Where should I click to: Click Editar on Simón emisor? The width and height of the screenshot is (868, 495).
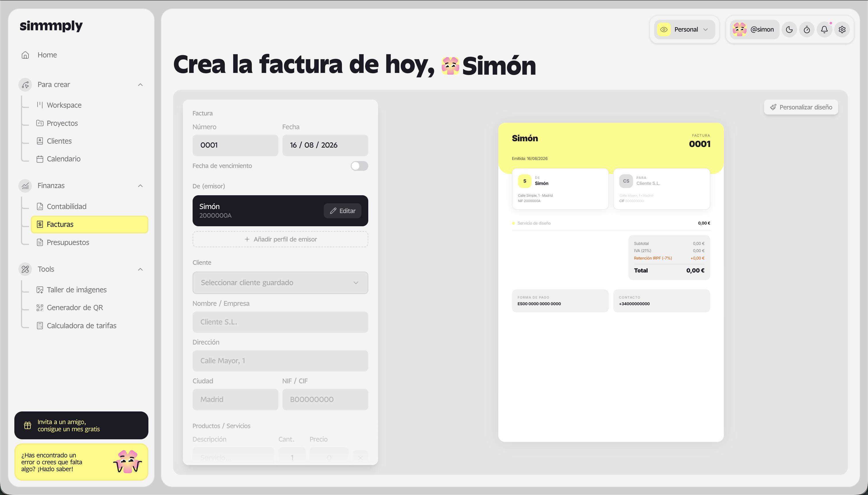pyautogui.click(x=342, y=211)
